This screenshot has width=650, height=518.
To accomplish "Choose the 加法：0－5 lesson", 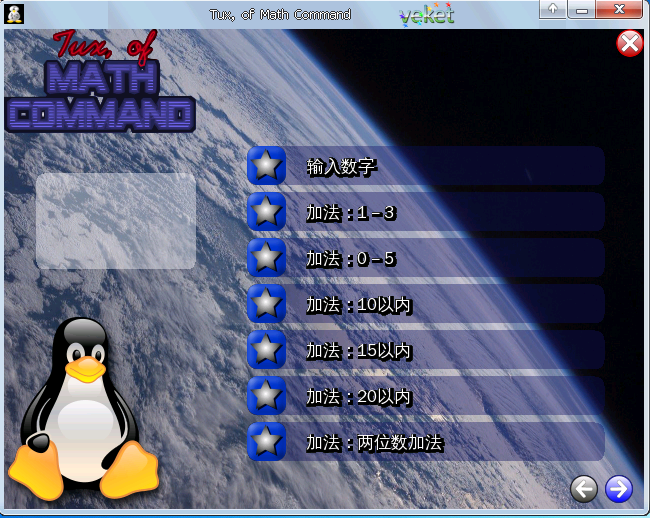I will tap(426, 257).
